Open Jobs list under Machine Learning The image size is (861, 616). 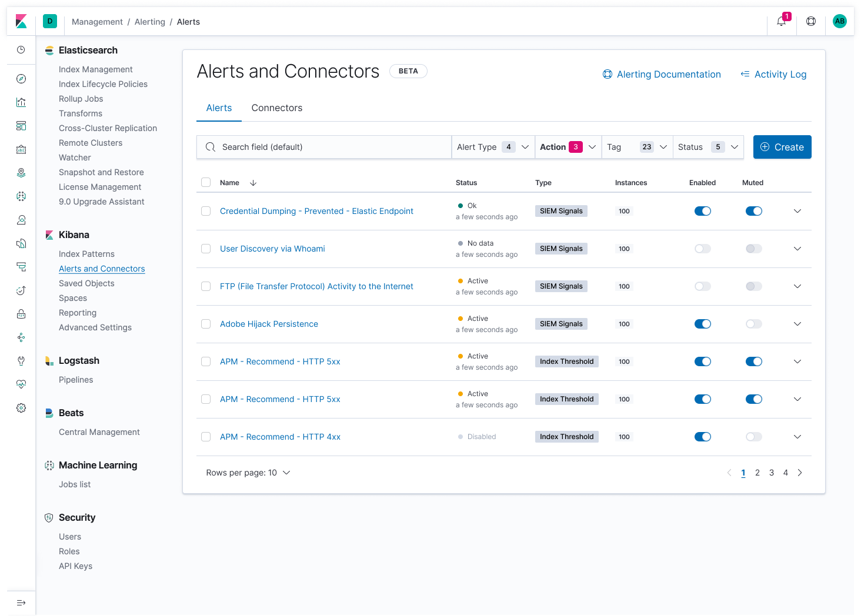75,484
